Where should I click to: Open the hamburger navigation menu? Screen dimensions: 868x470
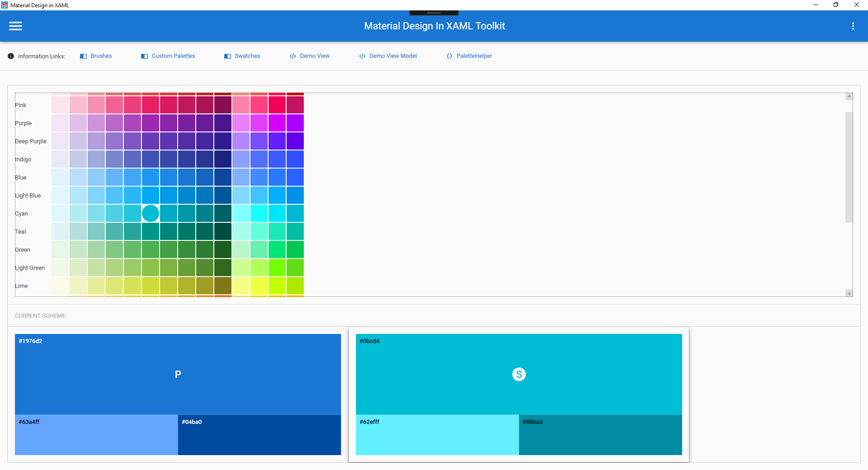click(15, 26)
